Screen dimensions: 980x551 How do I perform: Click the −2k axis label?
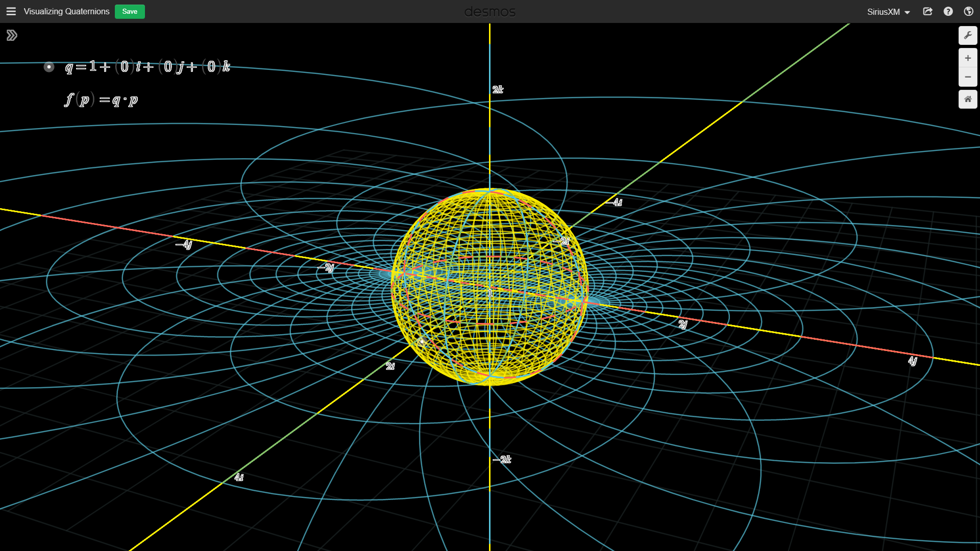[x=502, y=460]
